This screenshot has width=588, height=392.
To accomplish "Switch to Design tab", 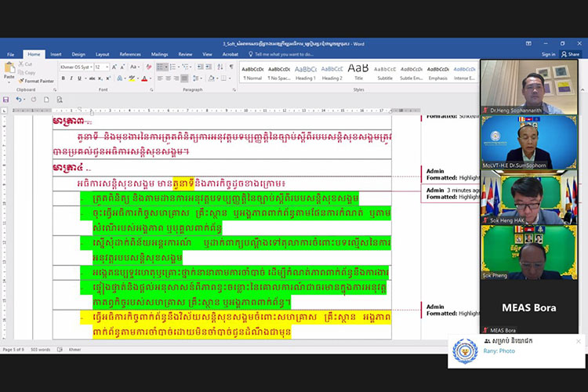I will tap(78, 54).
